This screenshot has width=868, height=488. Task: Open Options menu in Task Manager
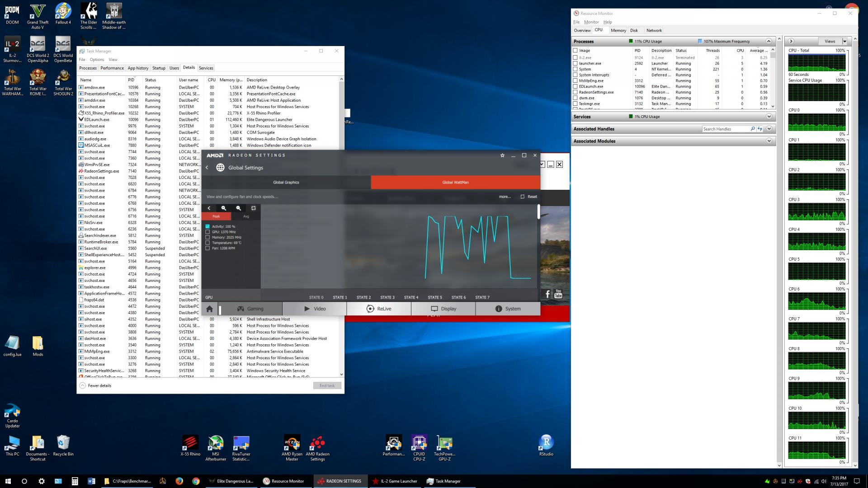[x=97, y=60]
